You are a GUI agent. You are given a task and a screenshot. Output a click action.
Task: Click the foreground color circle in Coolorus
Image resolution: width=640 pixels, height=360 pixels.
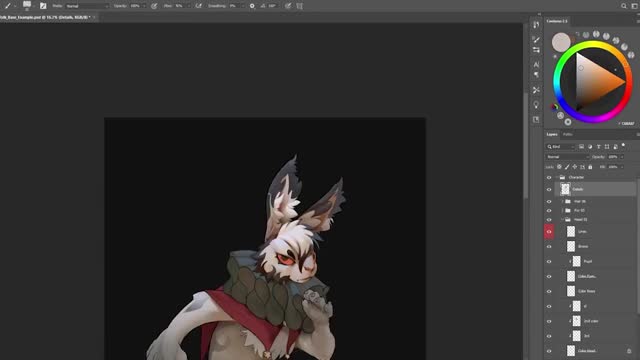(561, 42)
